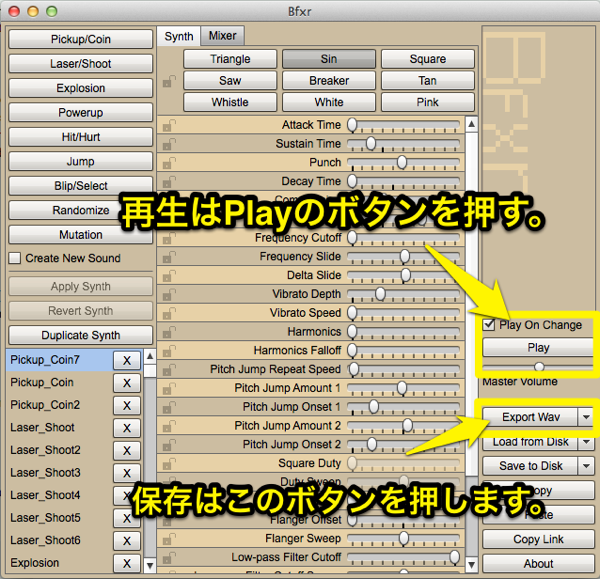Delete Laser_Shoot3 with its X button

[127, 473]
